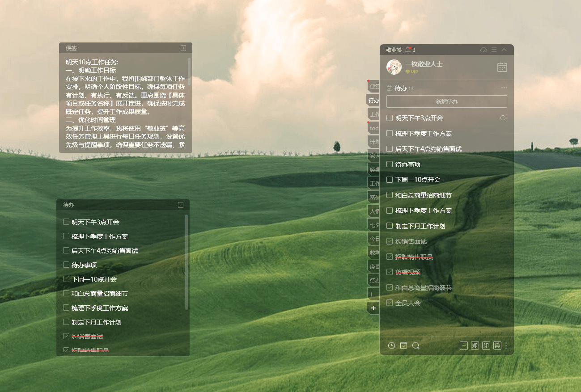The width and height of the screenshot is (581, 392).
Task: Click the cloud sync icon
Action: coord(483,50)
